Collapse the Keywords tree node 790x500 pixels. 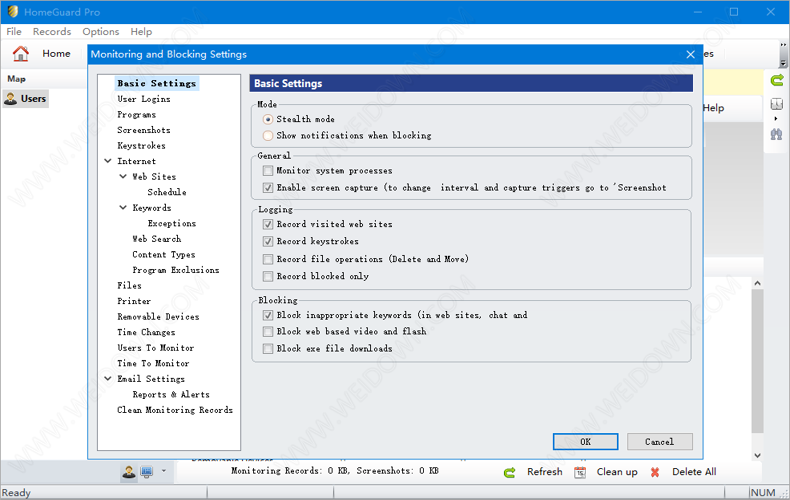click(x=123, y=208)
